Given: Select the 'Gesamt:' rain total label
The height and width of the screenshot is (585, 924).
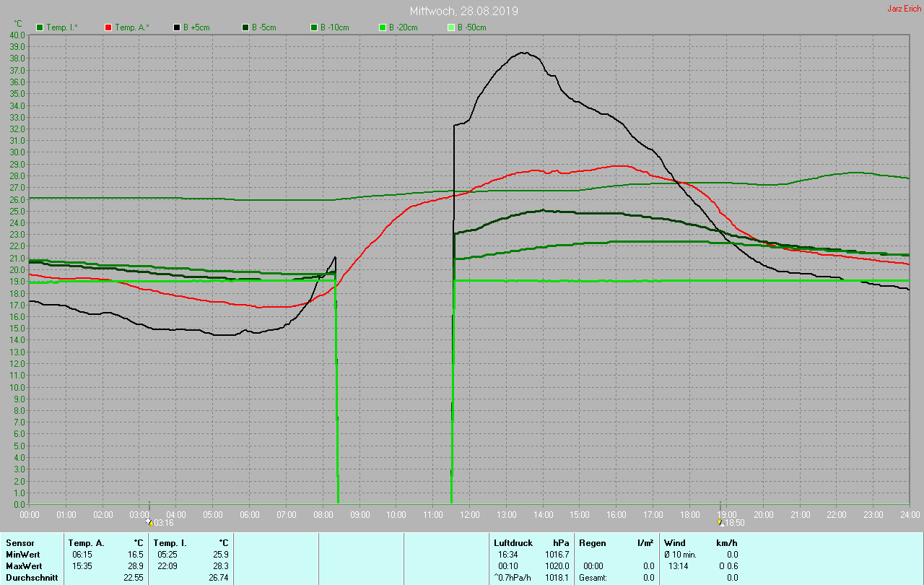Looking at the screenshot, I should (593, 577).
